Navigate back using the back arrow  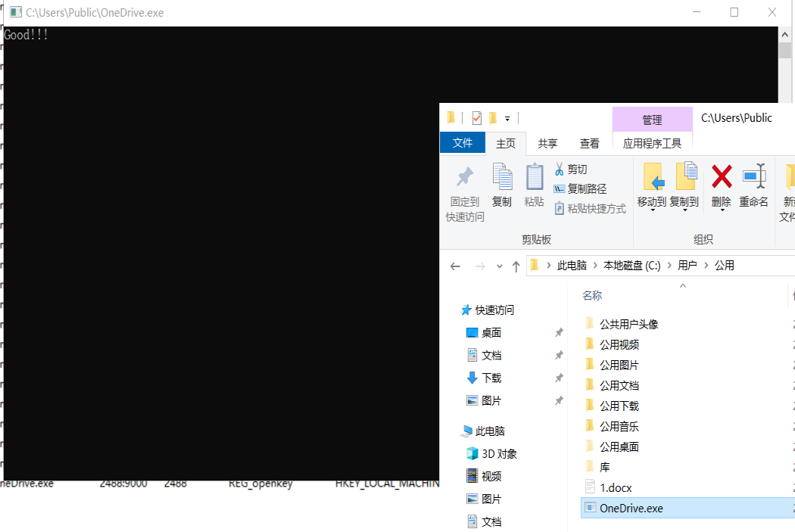(x=455, y=266)
